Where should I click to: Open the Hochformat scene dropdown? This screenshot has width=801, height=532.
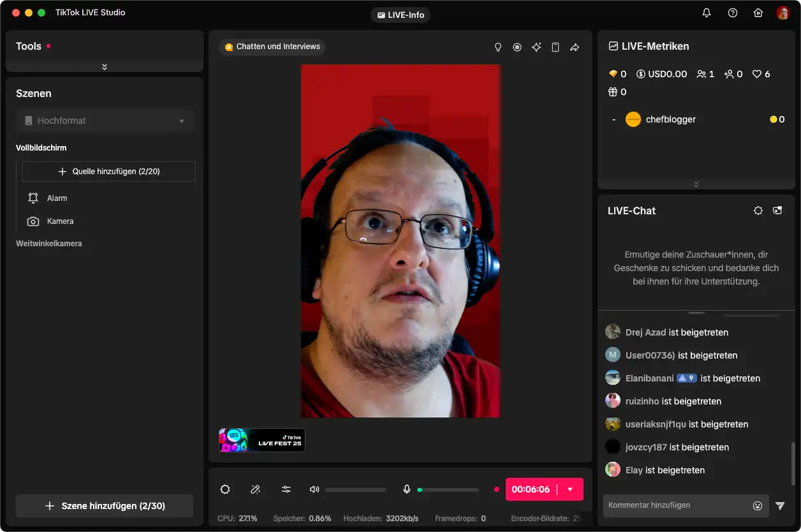click(105, 121)
